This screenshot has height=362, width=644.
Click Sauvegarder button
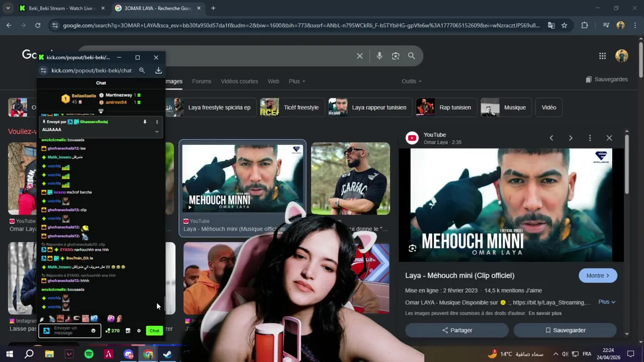[565, 330]
